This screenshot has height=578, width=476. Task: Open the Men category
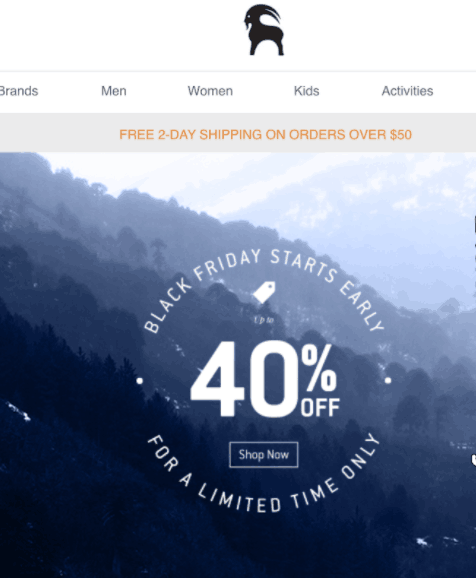tap(114, 91)
